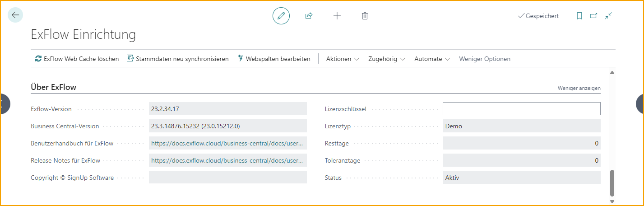Click the back arrow button
Screen dimensions: 644x206
click(x=15, y=15)
